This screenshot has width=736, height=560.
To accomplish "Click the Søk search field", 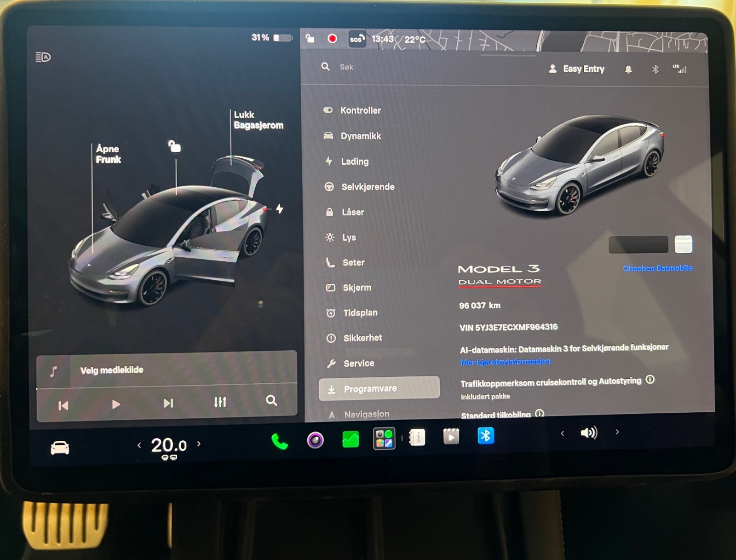I will pos(346,67).
